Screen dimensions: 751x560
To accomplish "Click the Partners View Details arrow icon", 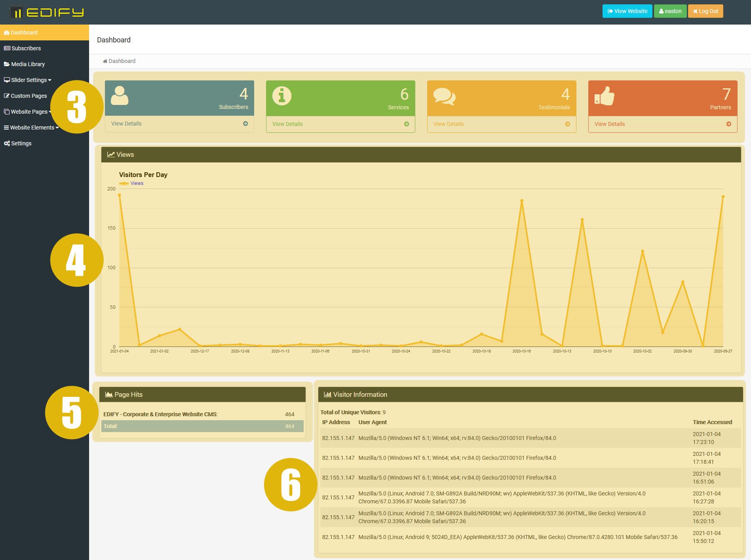I will (728, 124).
